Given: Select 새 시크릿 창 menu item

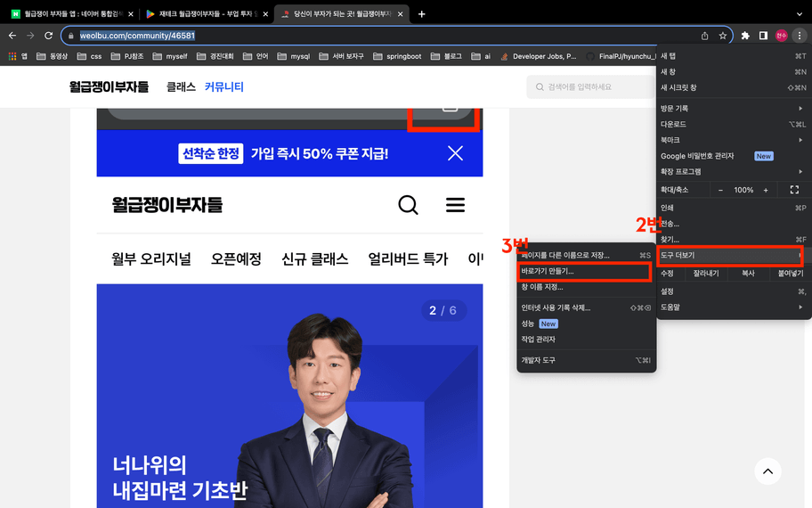Looking at the screenshot, I should [x=734, y=87].
